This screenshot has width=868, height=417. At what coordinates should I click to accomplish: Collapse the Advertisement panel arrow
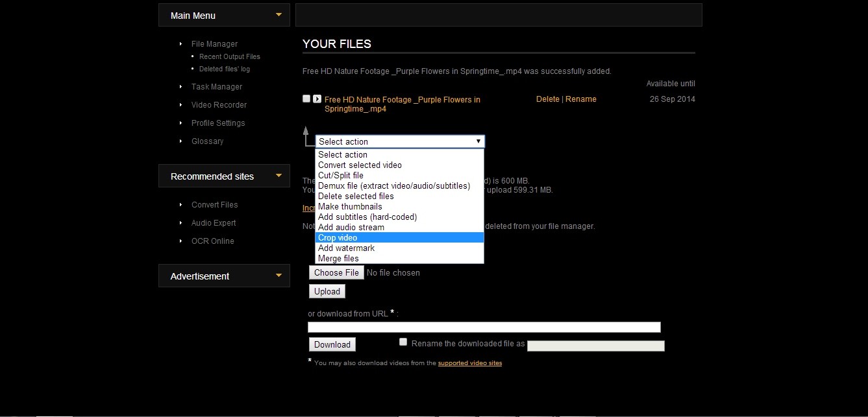[x=279, y=276]
